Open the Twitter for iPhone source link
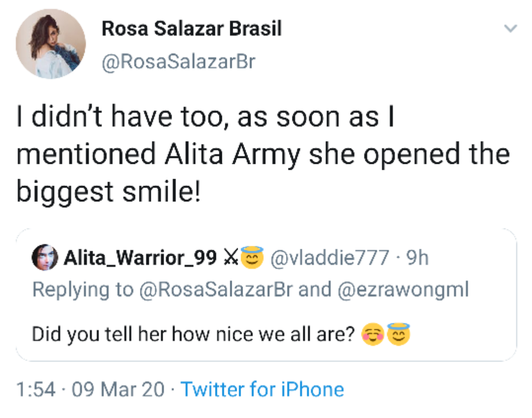 point(262,389)
